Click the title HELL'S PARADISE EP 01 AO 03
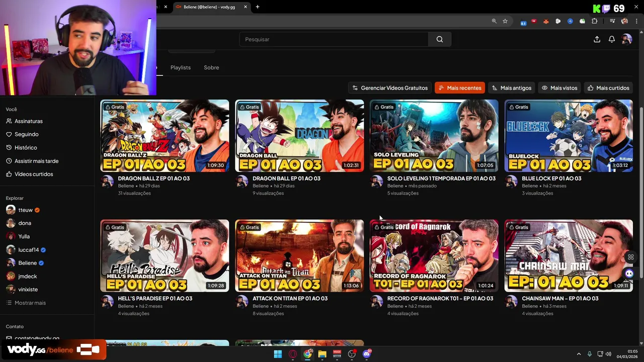 [155, 299]
